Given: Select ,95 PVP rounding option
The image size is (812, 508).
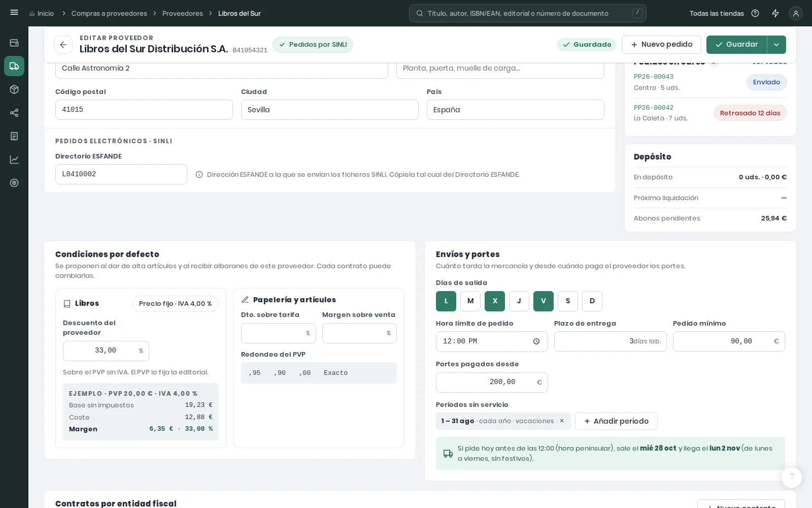Looking at the screenshot, I should 255,373.
